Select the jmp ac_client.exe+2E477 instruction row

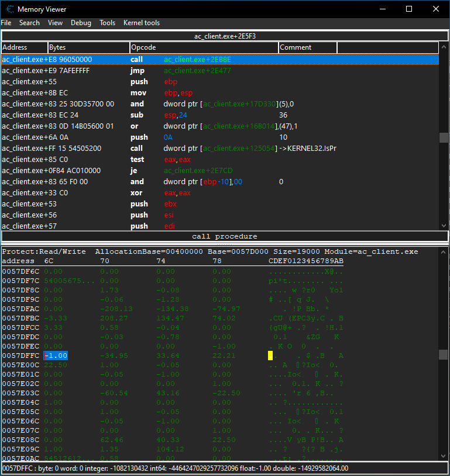pyautogui.click(x=176, y=71)
